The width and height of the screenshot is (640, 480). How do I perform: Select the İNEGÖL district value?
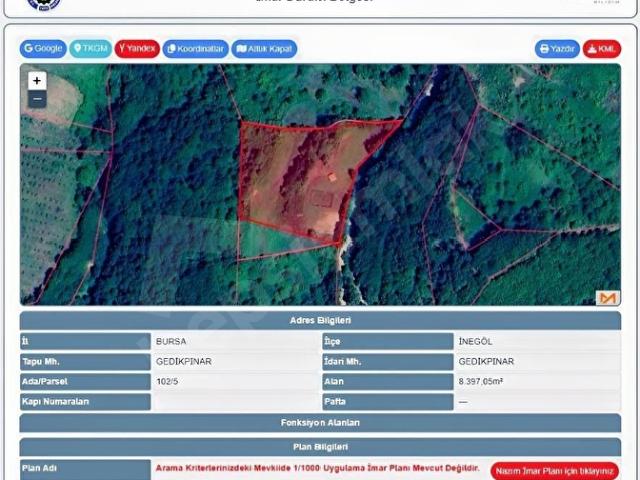pyautogui.click(x=475, y=341)
